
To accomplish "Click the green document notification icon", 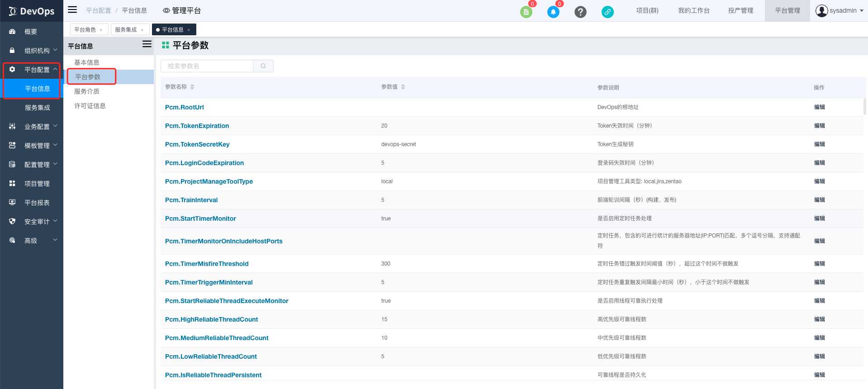I will [x=526, y=12].
